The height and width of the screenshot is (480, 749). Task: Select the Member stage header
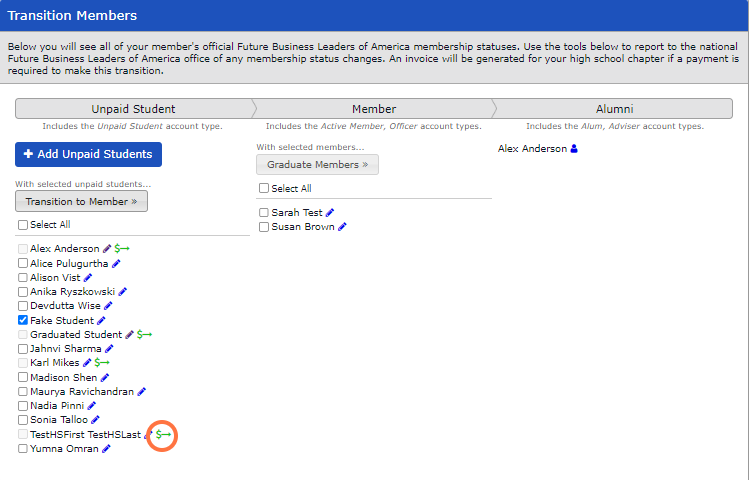374,109
